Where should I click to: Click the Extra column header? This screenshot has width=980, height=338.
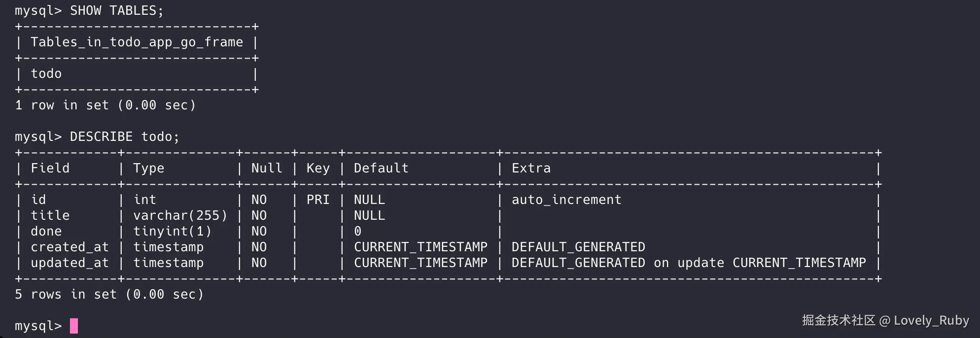(x=531, y=169)
